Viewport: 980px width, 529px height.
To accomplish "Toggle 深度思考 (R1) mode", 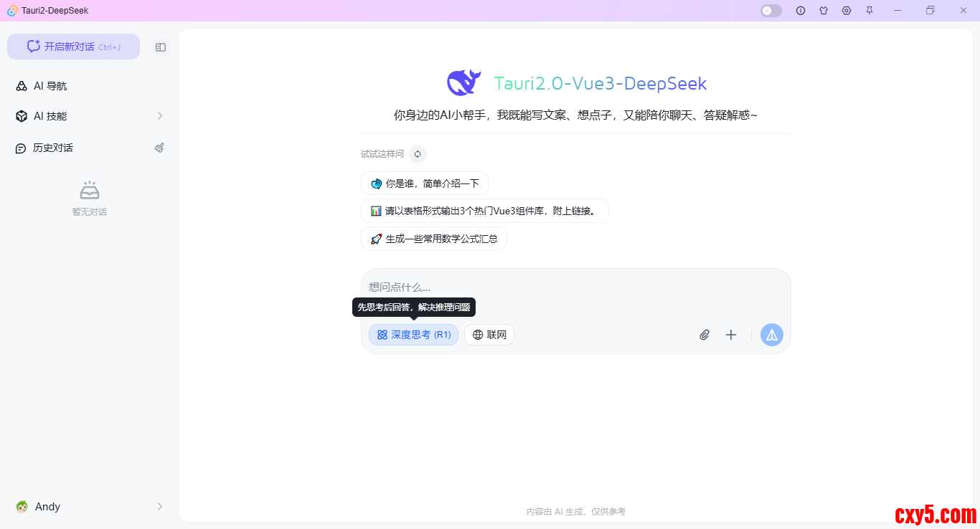I will point(413,335).
